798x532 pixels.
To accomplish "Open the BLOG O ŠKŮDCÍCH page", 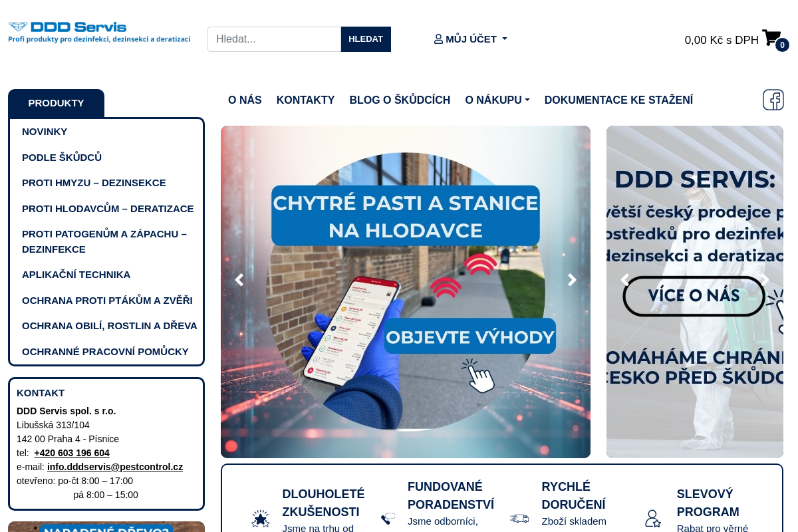I will pos(400,100).
